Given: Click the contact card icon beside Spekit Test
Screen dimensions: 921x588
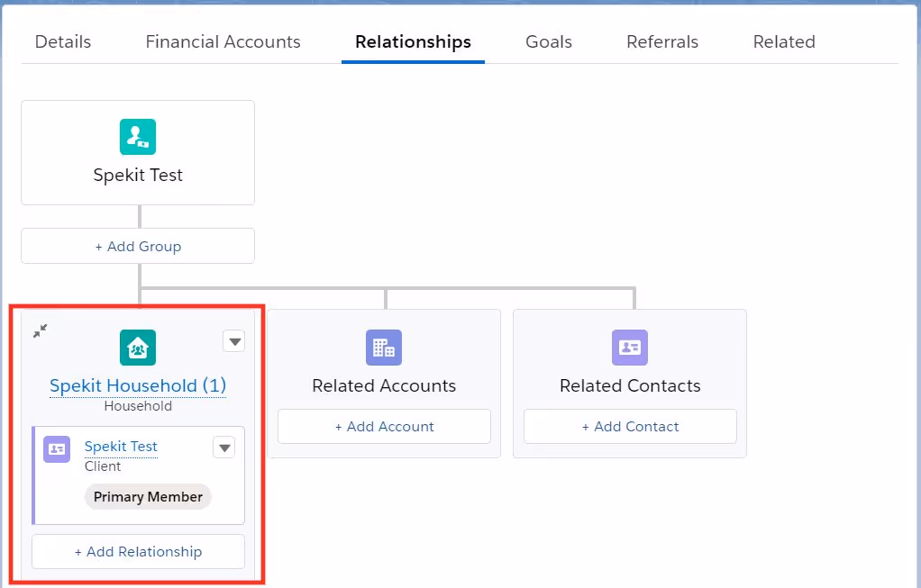Looking at the screenshot, I should click(57, 449).
